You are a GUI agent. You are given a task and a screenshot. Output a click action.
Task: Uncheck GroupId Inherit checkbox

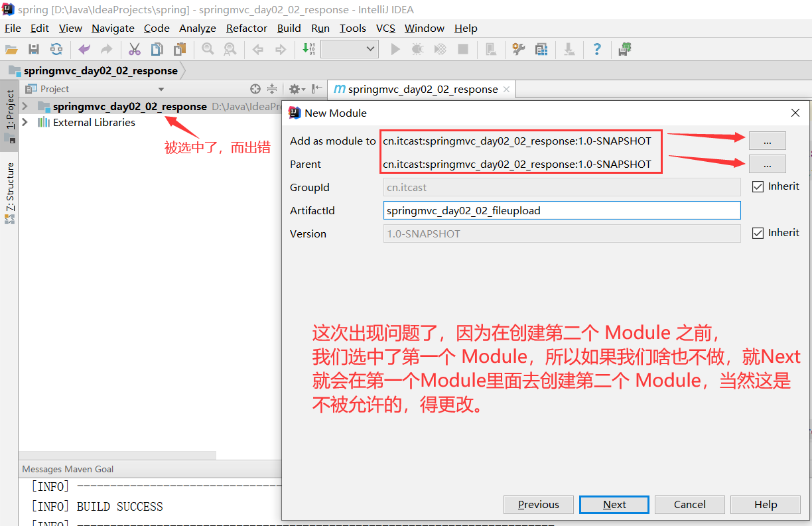(x=758, y=187)
